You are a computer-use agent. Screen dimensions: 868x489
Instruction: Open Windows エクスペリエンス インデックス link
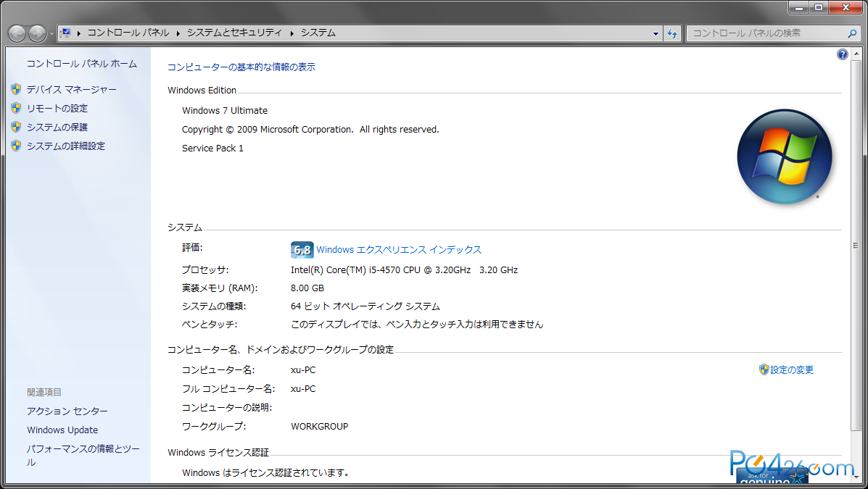[x=399, y=249]
